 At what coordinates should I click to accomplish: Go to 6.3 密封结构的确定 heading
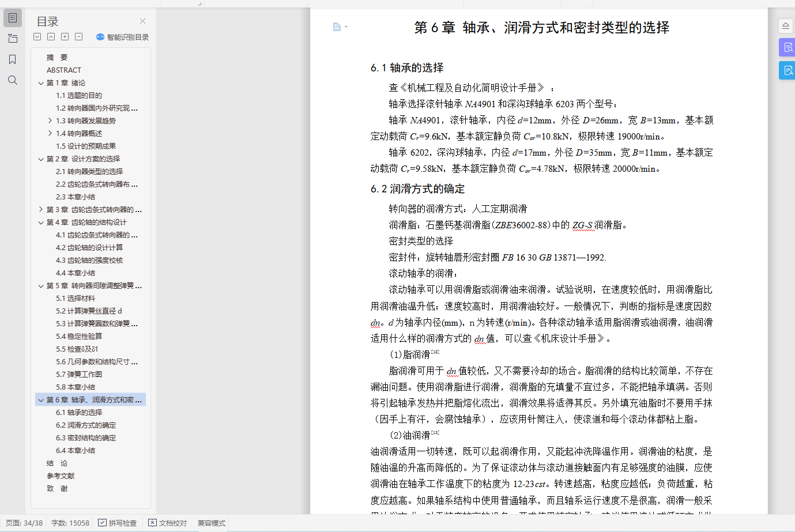(x=86, y=438)
